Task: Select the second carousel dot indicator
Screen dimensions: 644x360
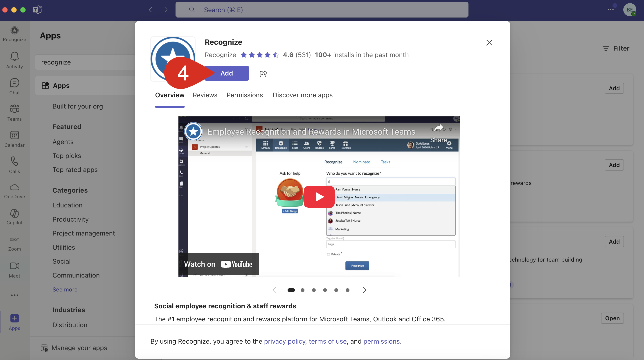Action: coord(302,290)
